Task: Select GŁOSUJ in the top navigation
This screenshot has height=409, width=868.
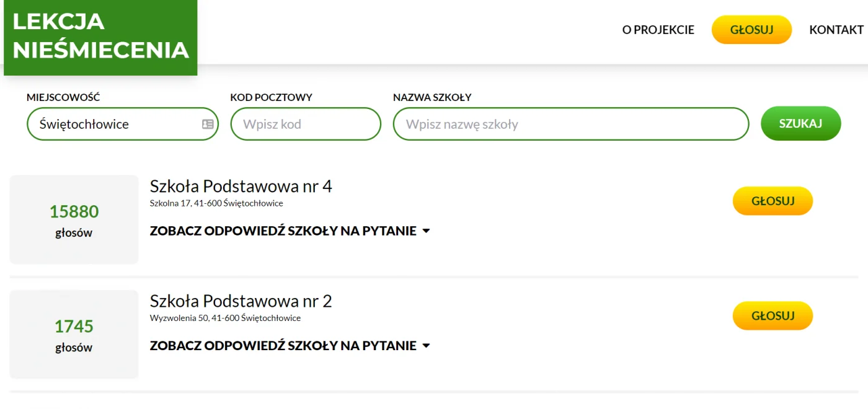Action: 751,30
